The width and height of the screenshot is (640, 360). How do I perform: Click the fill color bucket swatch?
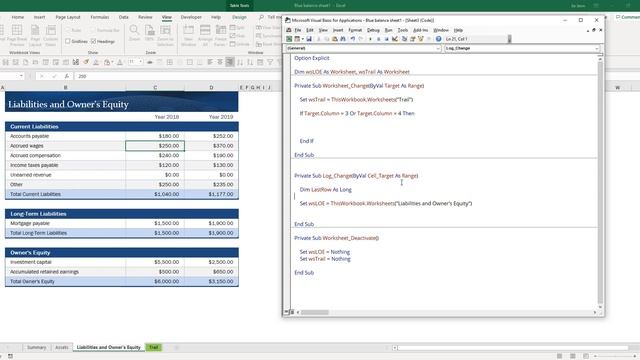107,62
